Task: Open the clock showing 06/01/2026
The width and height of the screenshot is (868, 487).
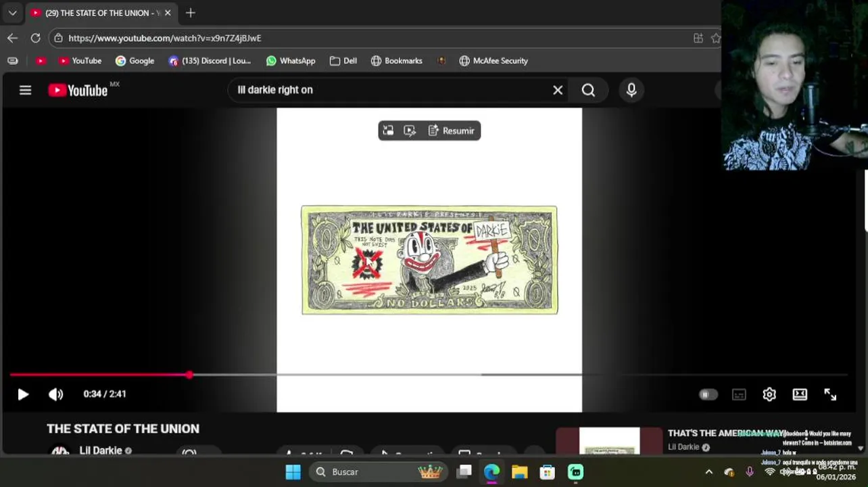Action: pos(836,472)
